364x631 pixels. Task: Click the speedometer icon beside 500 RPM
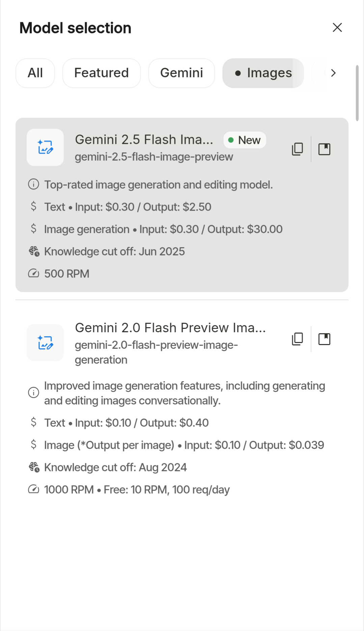tap(33, 273)
